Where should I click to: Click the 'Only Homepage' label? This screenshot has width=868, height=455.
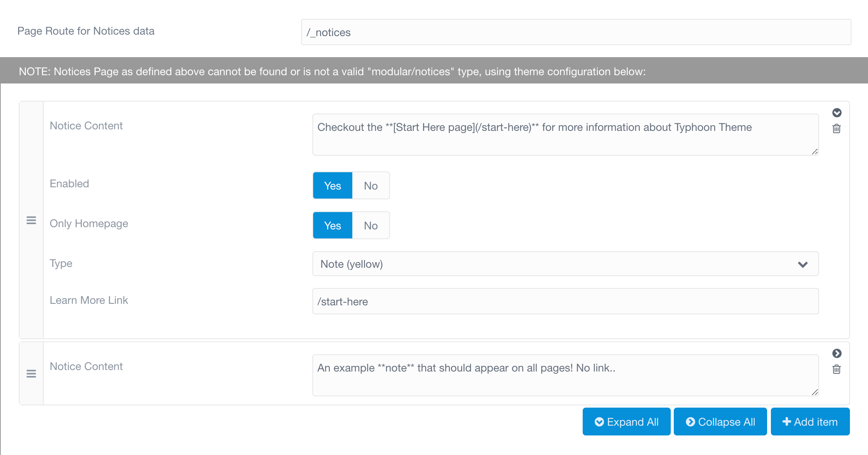click(x=89, y=223)
